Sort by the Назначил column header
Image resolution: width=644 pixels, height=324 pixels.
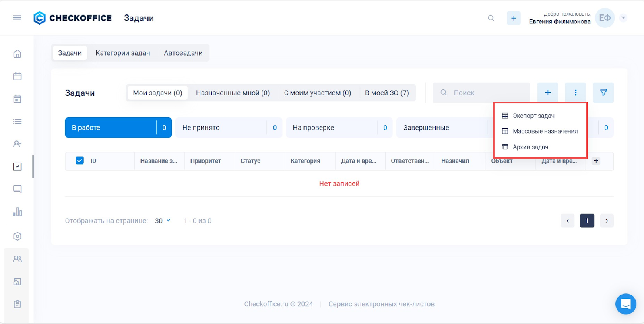tap(455, 161)
